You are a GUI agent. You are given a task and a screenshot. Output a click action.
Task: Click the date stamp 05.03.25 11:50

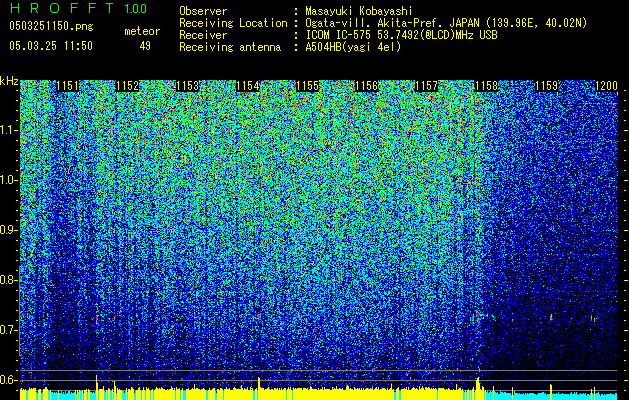[51, 46]
